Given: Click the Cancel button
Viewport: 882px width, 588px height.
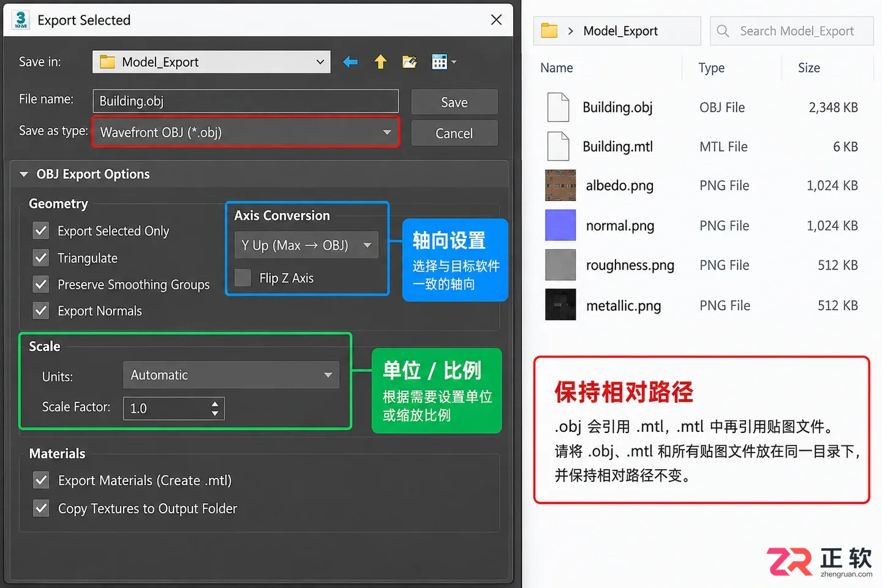Looking at the screenshot, I should pyautogui.click(x=454, y=134).
